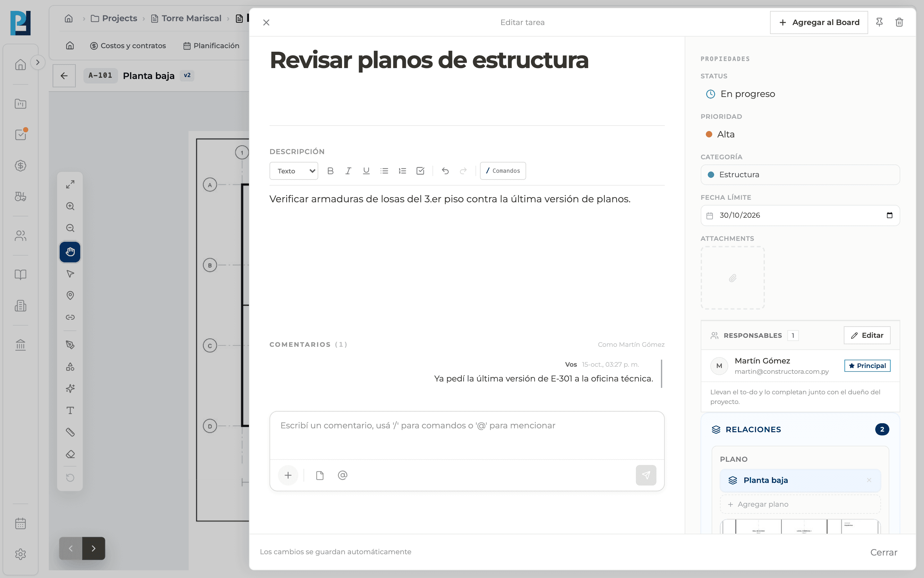The width and height of the screenshot is (924, 578).
Task: Click Cerrar at the bottom right
Action: pos(884,552)
